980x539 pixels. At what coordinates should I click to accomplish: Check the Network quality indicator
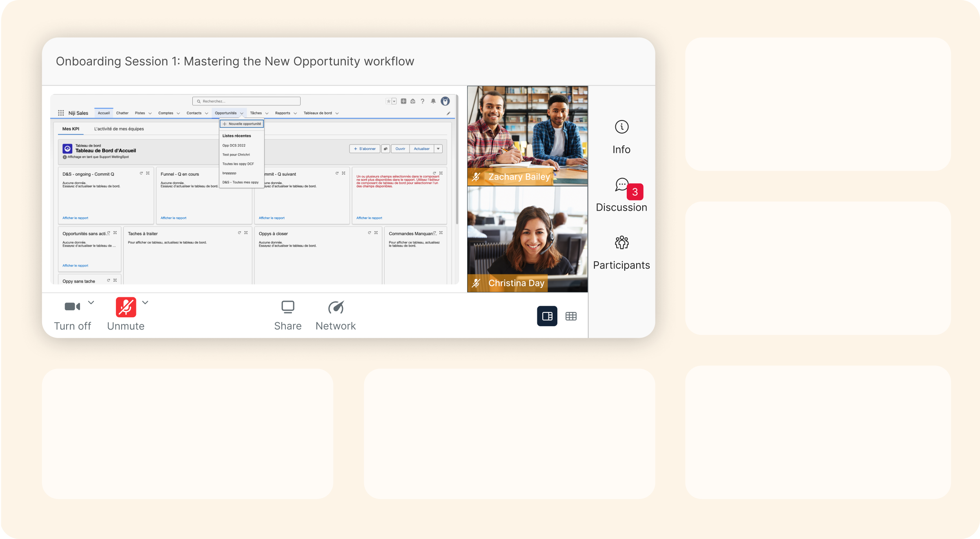point(336,307)
